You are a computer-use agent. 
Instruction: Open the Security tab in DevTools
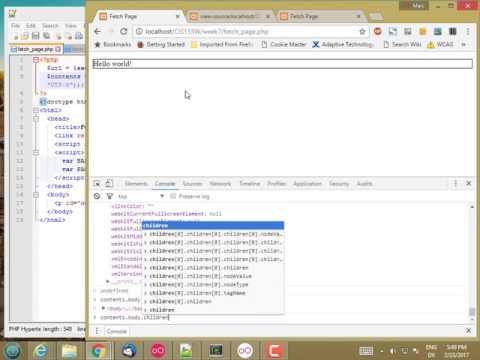(339, 184)
